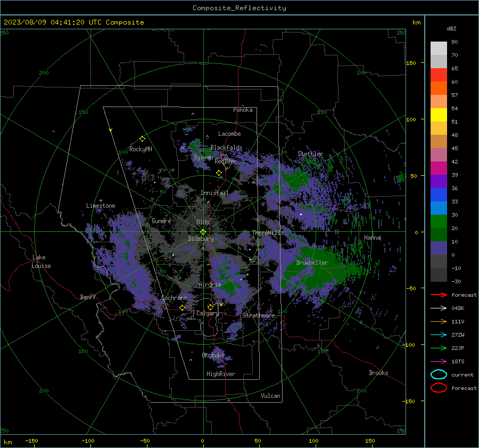Screen dimensions: 479x448
Task: Click the current legend label
Action: point(463,374)
